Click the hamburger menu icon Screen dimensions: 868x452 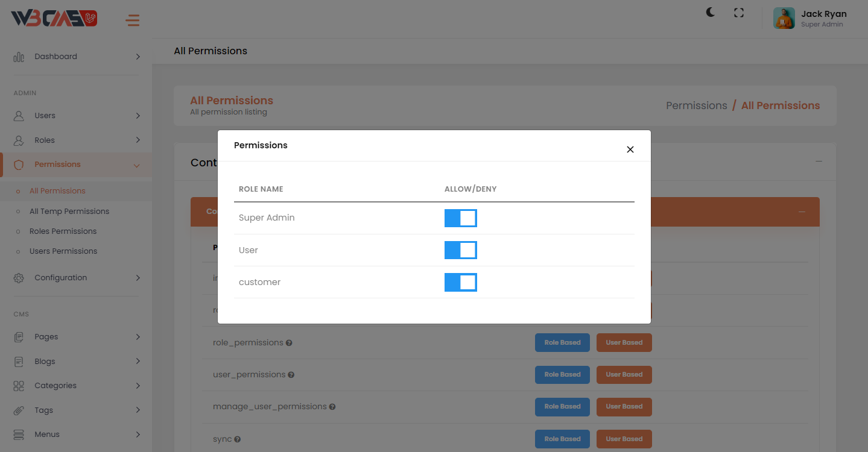[133, 20]
